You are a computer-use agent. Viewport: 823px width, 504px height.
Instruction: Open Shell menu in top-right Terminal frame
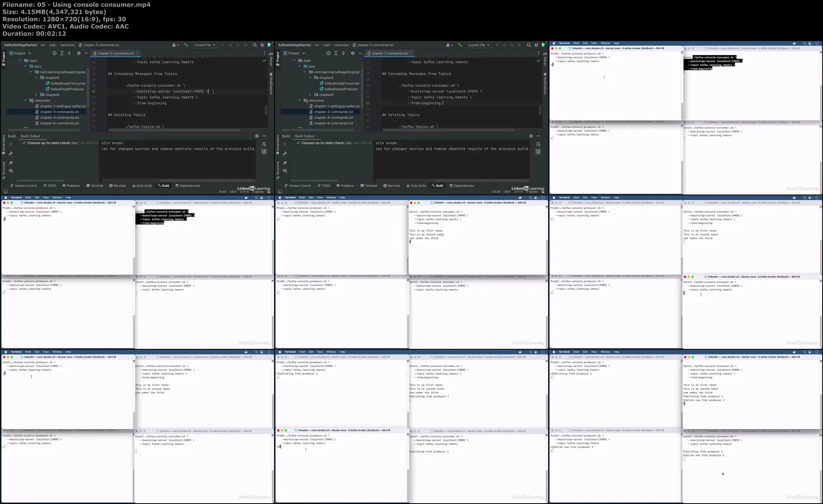576,43
